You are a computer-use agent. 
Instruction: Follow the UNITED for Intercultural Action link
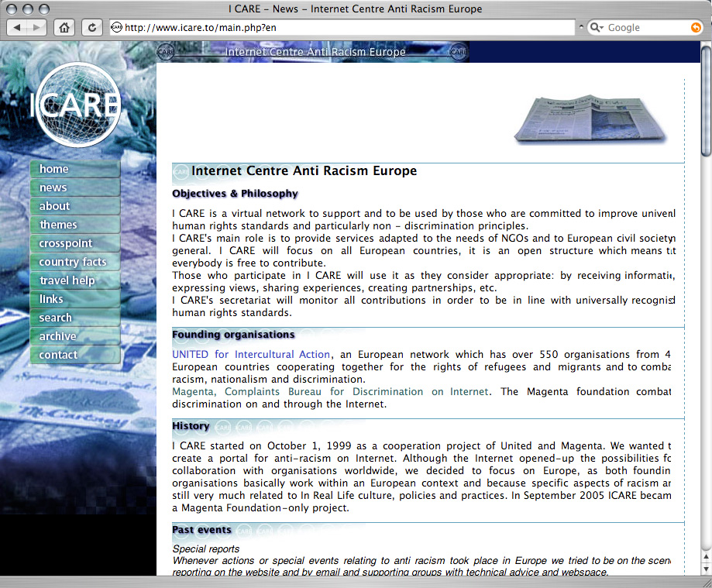(251, 354)
